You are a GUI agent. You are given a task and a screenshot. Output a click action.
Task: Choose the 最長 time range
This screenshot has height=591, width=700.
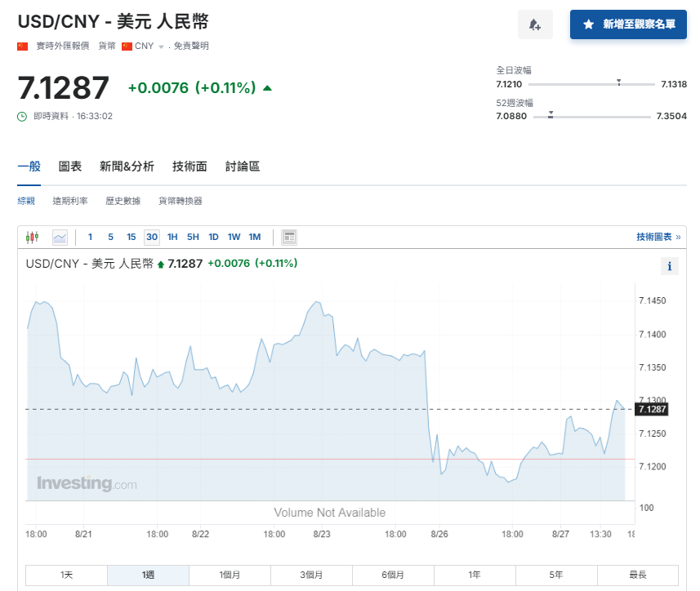pyautogui.click(x=638, y=575)
